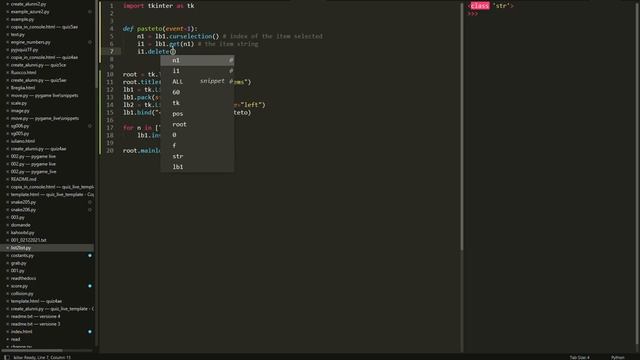Select image.py in the sidebar
This screenshot has width=640, height=360.
coord(20,111)
